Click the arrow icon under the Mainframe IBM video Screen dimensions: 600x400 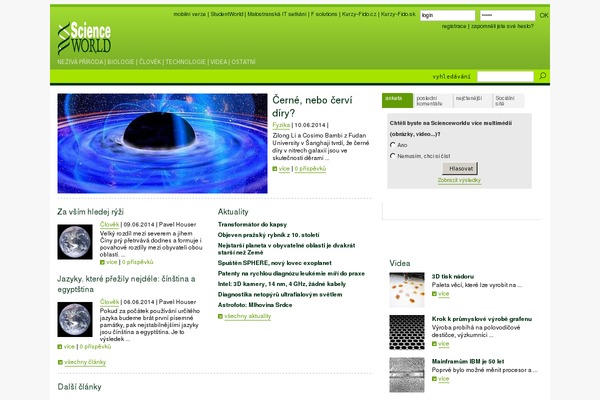434,379
